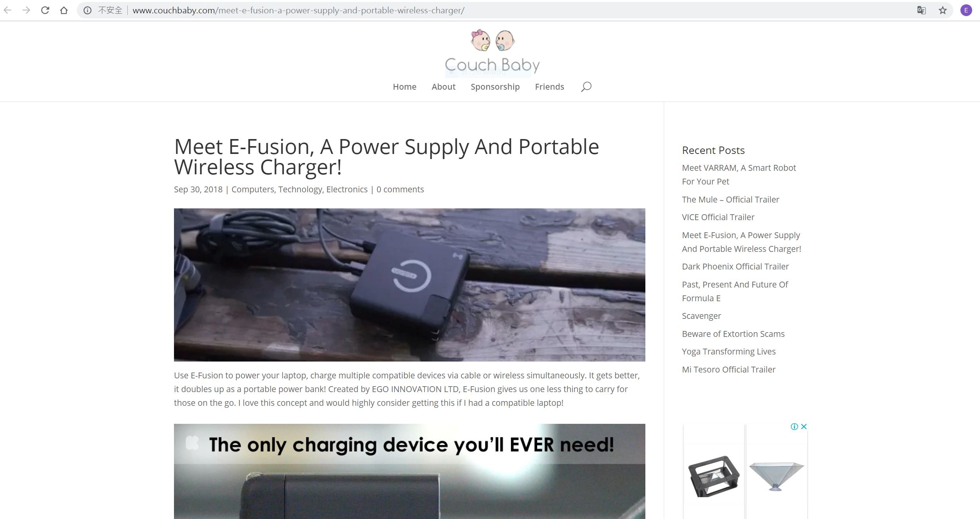The width and height of the screenshot is (980, 519).
Task: Open the Sponsorship menu item
Action: [495, 87]
